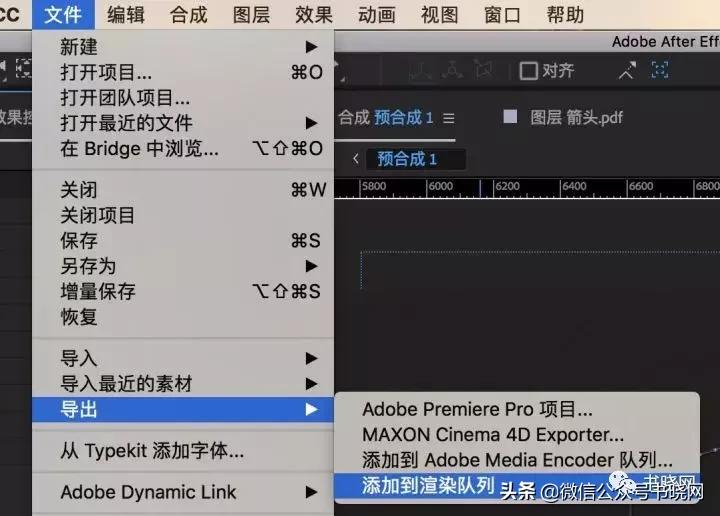
Task: Click the ruler at the 6400 mark
Action: click(x=574, y=186)
